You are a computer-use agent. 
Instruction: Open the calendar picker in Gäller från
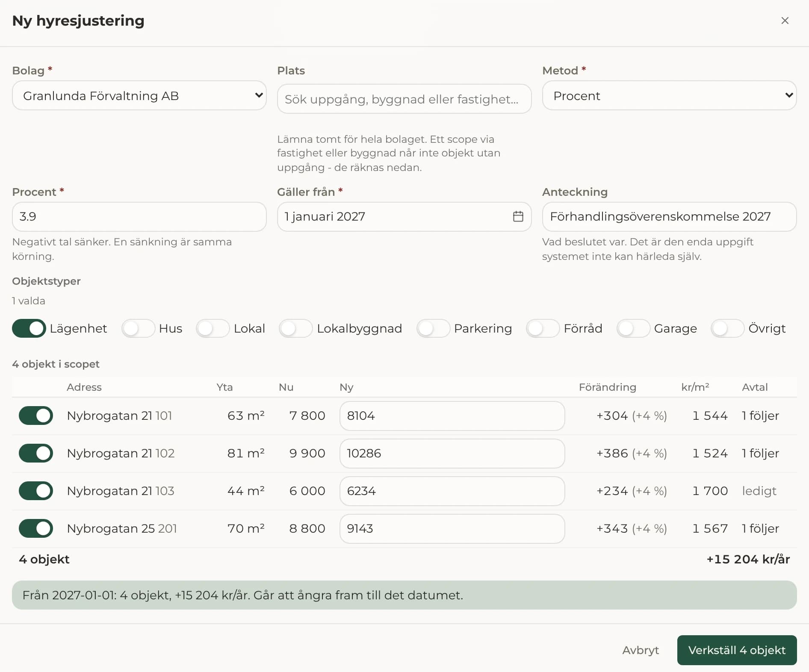[518, 216]
